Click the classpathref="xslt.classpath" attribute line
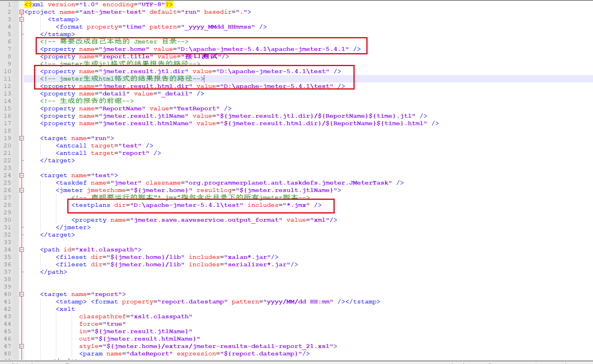This screenshot has width=593, height=364. click(x=135, y=316)
